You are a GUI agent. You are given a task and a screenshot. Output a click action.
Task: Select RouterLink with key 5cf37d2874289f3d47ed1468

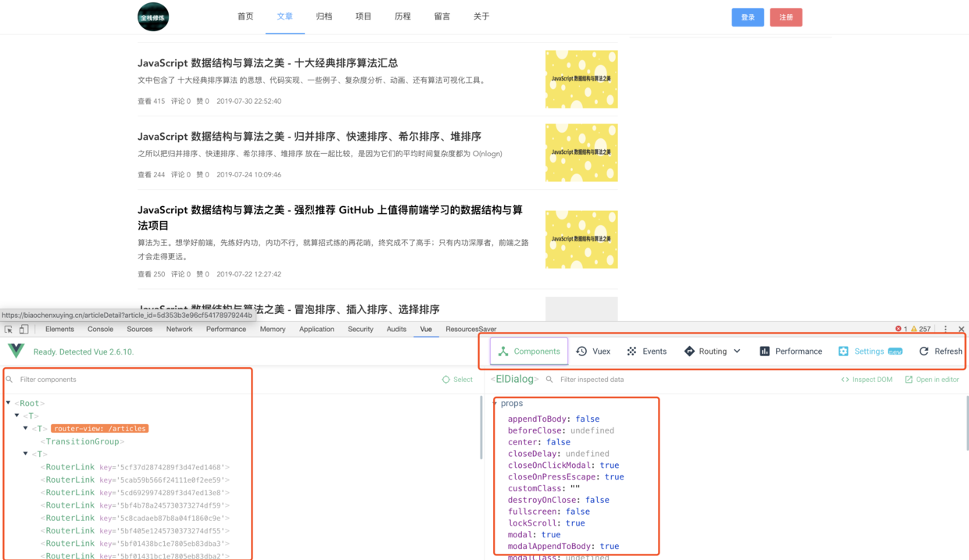point(135,467)
